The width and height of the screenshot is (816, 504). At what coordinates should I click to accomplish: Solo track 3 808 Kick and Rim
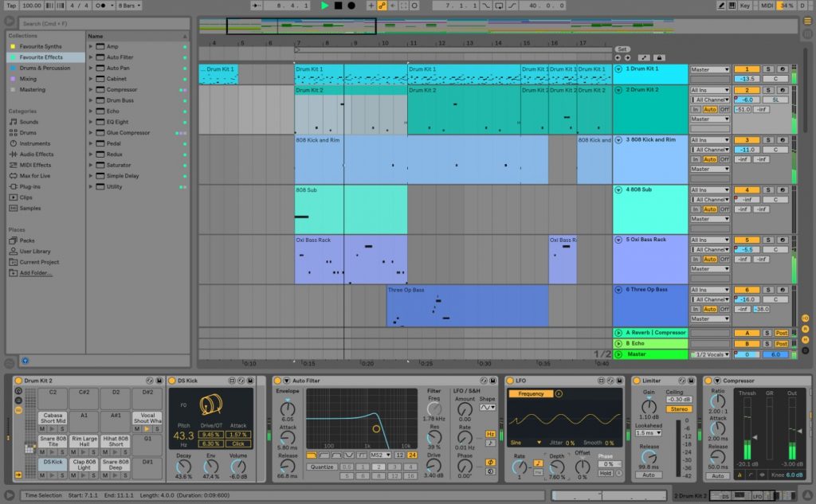pos(768,140)
